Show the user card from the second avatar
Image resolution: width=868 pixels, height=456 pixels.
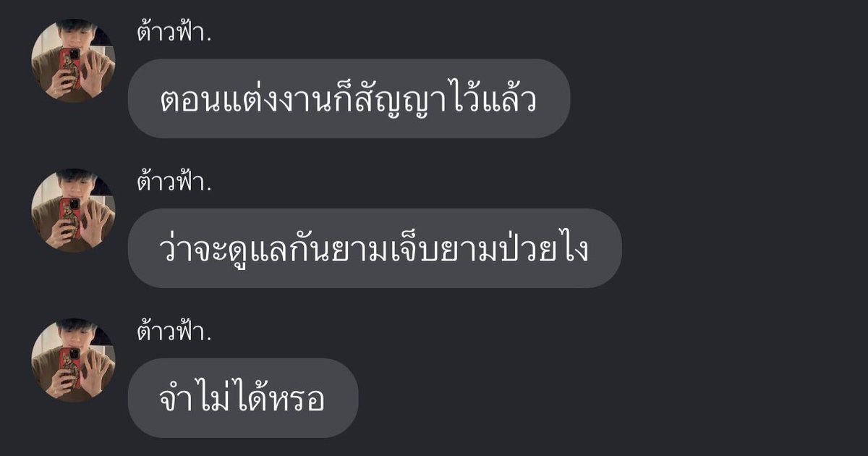(73, 211)
